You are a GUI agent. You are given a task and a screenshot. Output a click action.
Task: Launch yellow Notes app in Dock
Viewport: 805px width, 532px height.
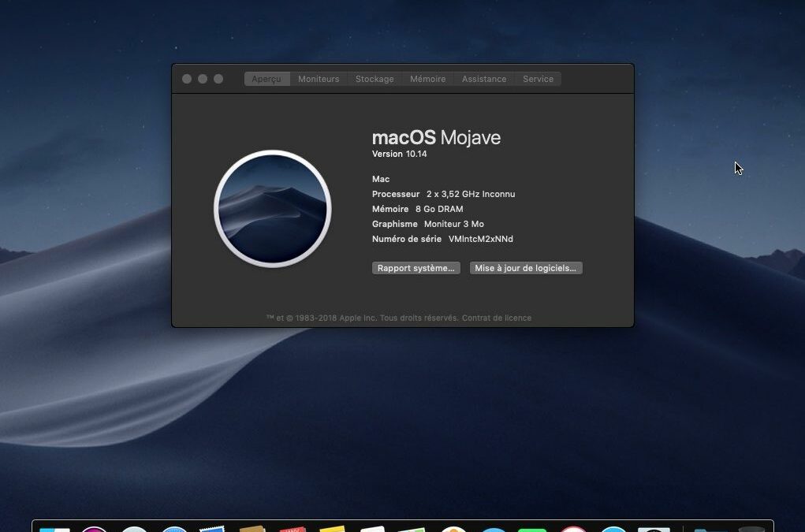coord(333,529)
